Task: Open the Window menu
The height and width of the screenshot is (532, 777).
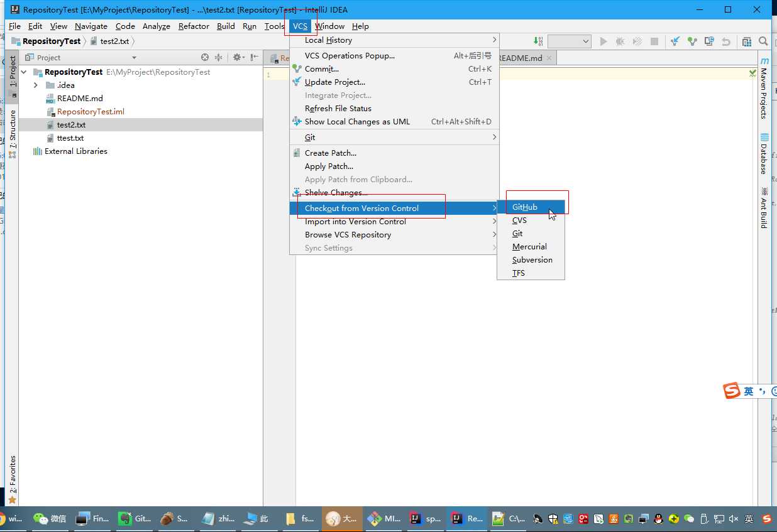Action: pyautogui.click(x=330, y=26)
